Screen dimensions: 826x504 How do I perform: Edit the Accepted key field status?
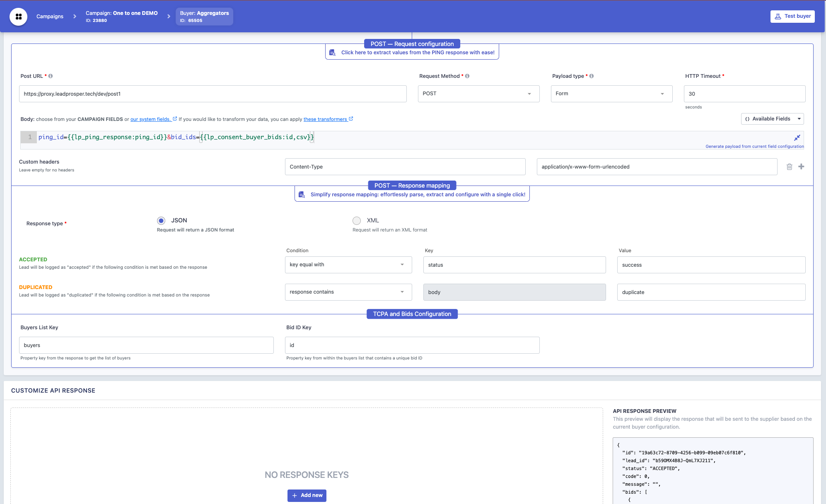[514, 265]
